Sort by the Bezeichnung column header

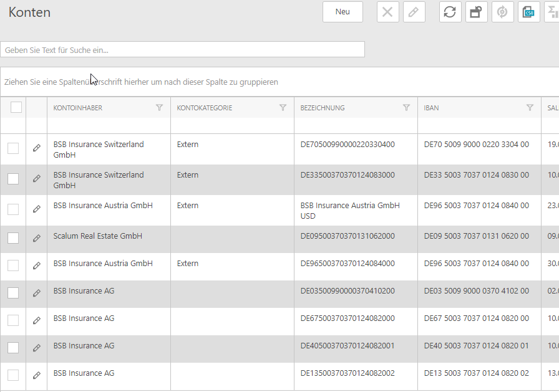point(323,108)
